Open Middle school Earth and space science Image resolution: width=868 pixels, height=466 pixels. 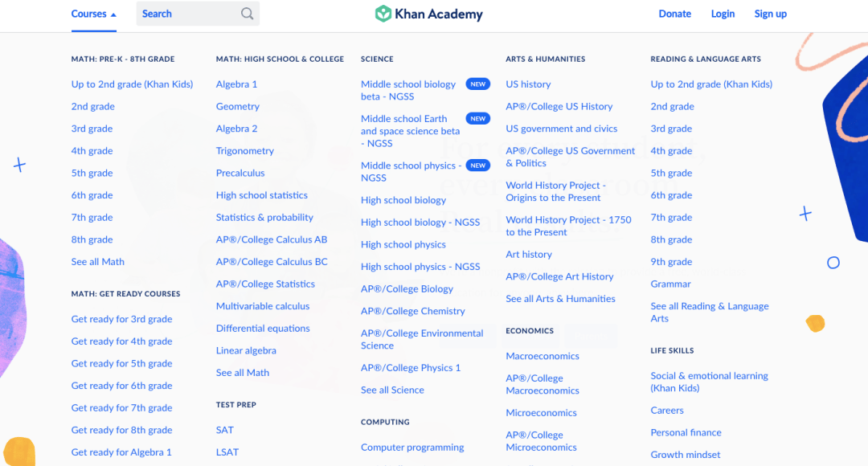click(410, 131)
